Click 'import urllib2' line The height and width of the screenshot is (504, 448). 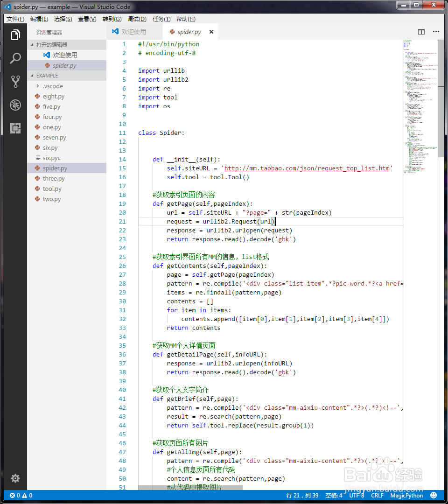click(x=163, y=79)
